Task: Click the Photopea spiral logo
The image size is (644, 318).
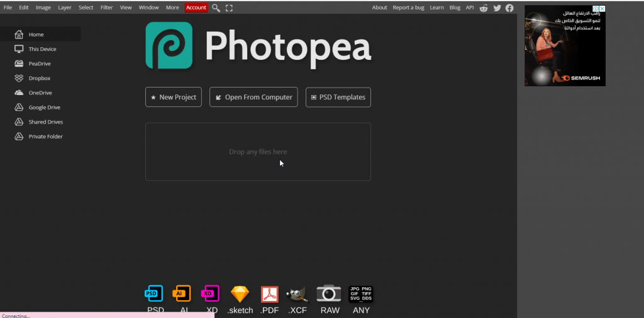Action: tap(169, 45)
